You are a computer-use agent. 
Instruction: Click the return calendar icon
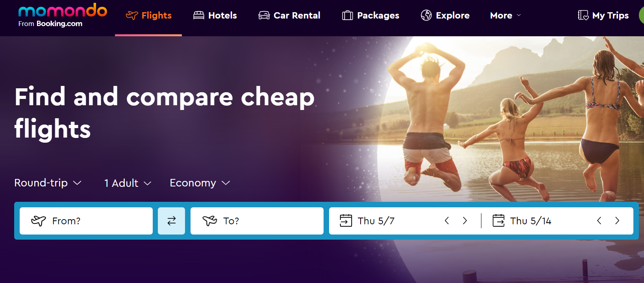pyautogui.click(x=498, y=220)
